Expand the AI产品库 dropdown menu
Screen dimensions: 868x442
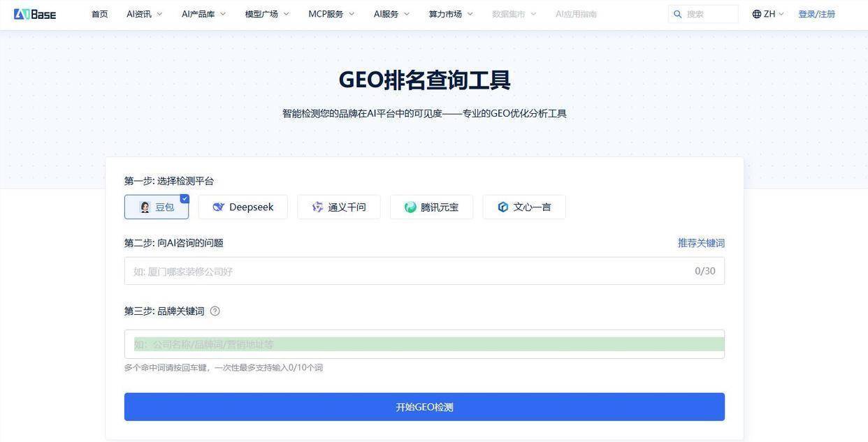(x=203, y=14)
